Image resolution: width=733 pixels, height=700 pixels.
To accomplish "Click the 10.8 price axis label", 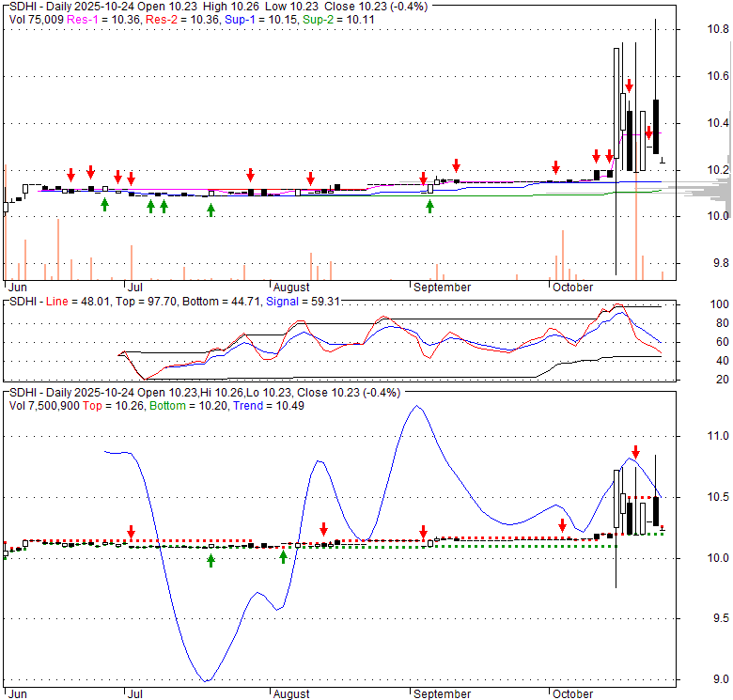I will pos(718,30).
